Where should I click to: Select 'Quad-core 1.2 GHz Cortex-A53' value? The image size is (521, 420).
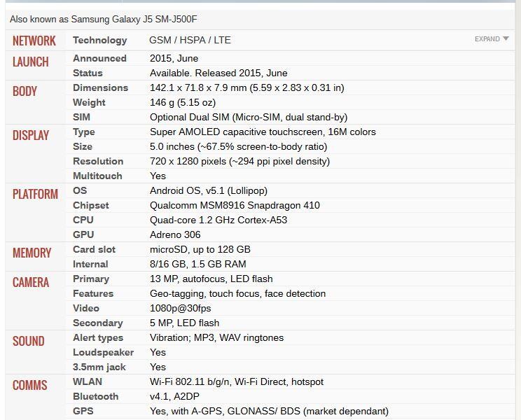(x=218, y=220)
